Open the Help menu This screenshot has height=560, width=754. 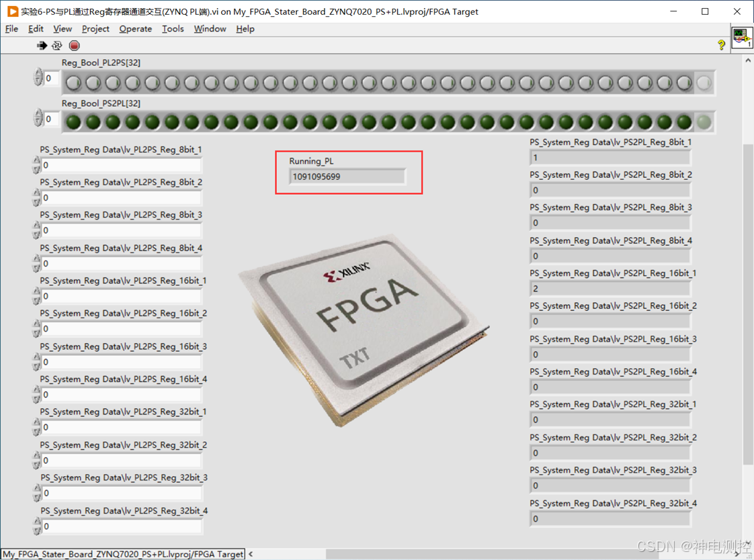(x=245, y=29)
